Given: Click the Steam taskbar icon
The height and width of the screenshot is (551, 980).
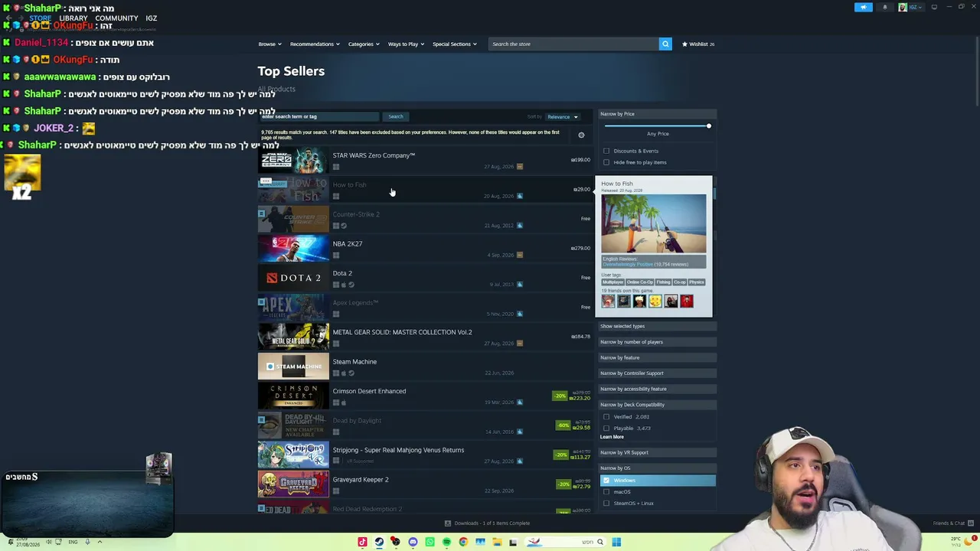Looking at the screenshot, I should click(x=379, y=542).
